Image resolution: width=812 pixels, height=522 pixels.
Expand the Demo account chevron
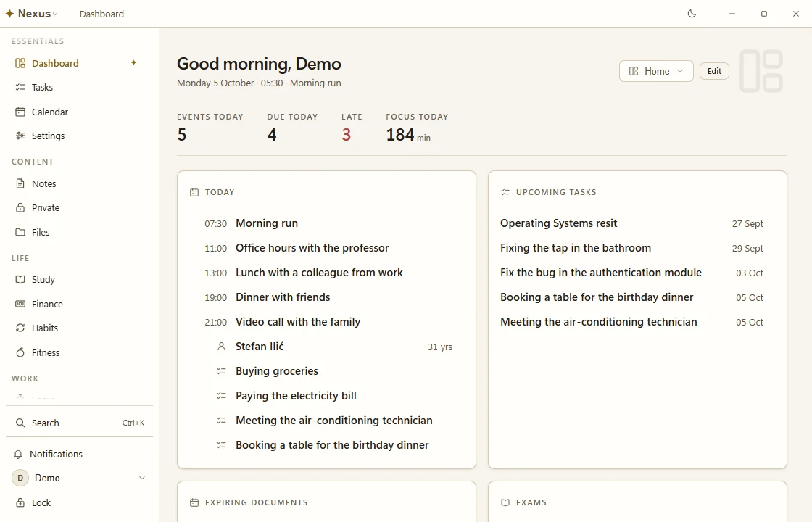point(142,478)
